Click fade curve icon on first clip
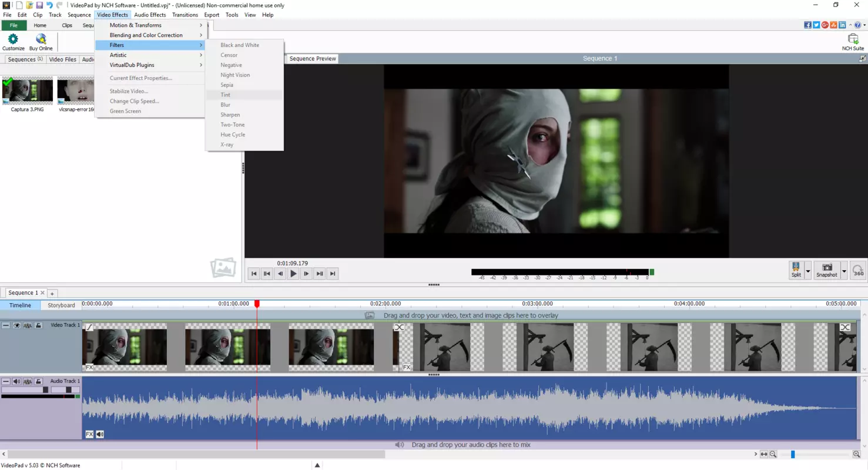Screen dimensions: 868x470 pyautogui.click(x=89, y=327)
